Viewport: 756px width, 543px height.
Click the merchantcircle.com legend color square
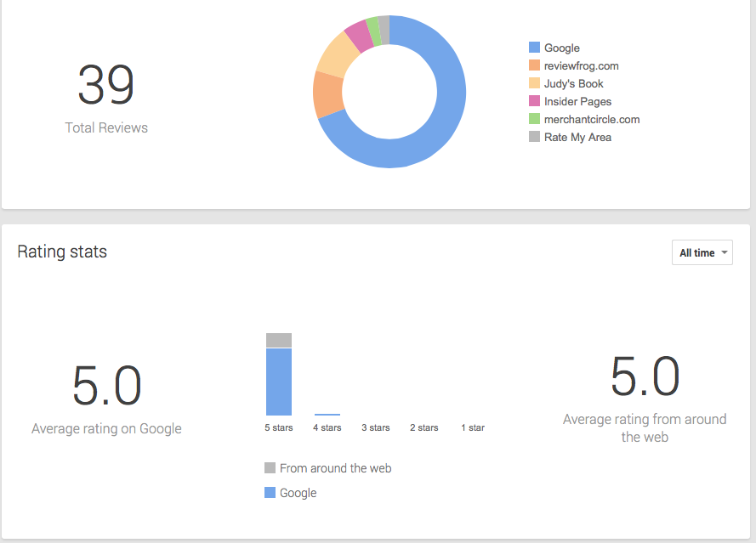click(x=532, y=119)
